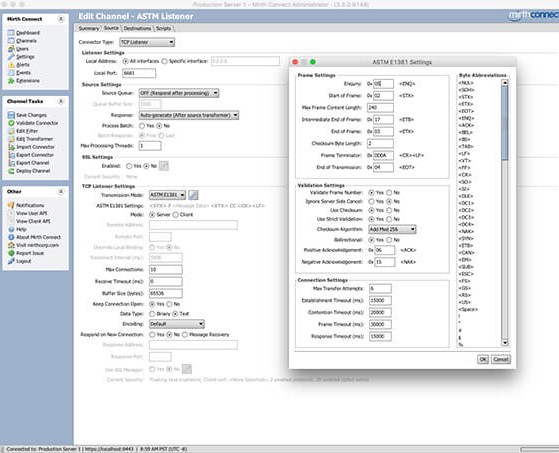Click Byte Abbreviations scrollbar thumb
The image size is (559, 453).
pos(504,123)
